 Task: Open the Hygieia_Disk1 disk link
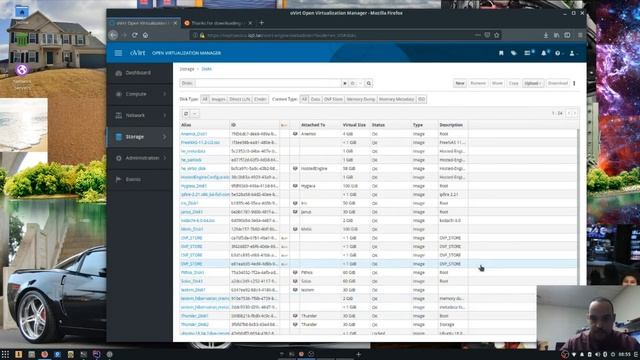[x=194, y=186]
